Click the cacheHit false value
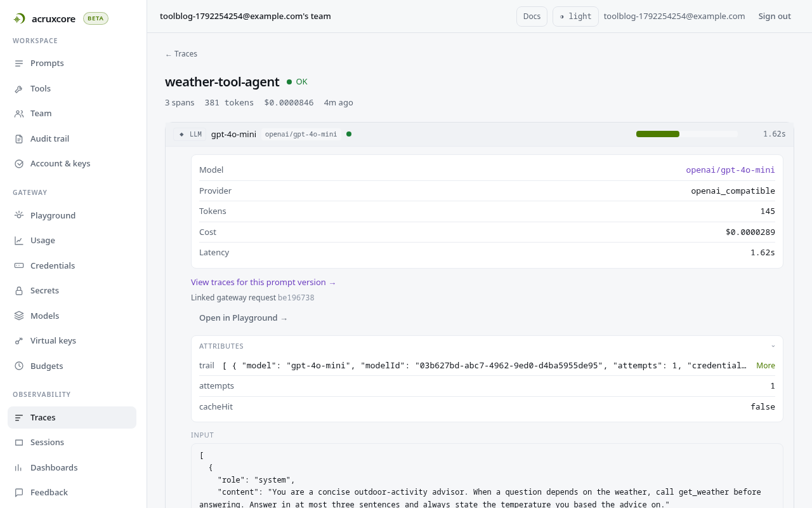Screen dimensions: 812x508 click(763, 407)
